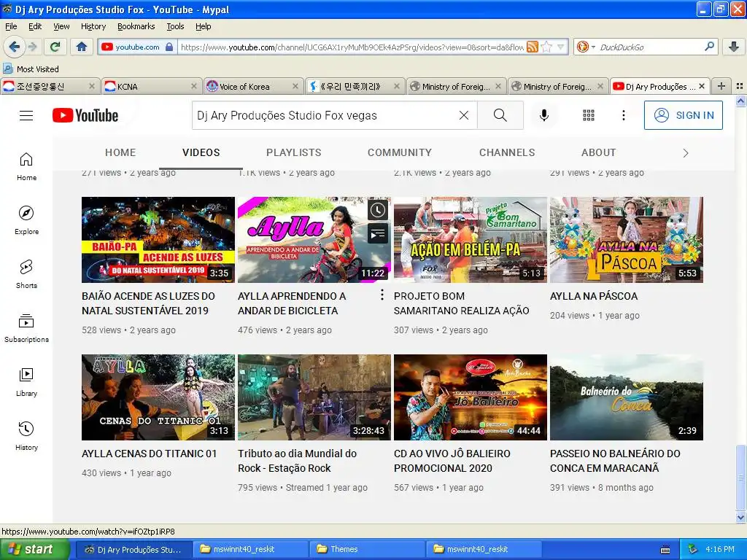The width and height of the screenshot is (747, 560).
Task: Click the browser Back arrow
Action: click(x=14, y=47)
